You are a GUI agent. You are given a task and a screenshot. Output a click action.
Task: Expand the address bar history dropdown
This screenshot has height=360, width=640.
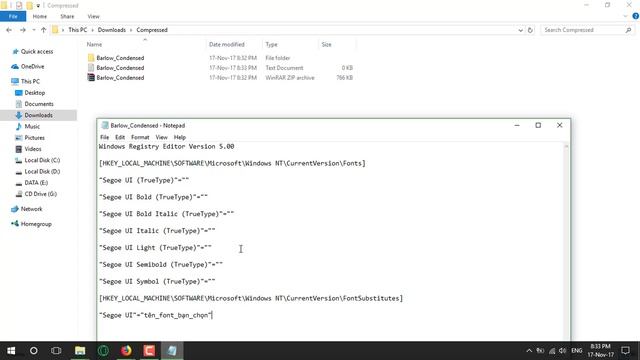click(x=520, y=30)
